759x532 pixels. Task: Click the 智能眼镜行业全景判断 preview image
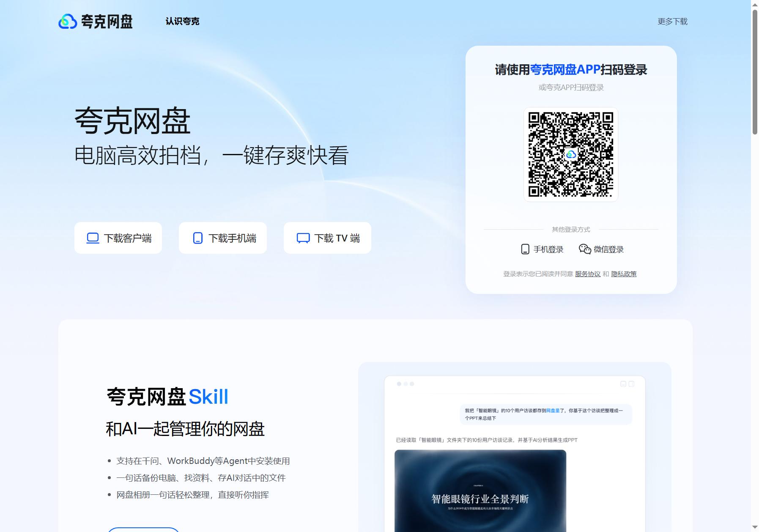click(x=480, y=491)
